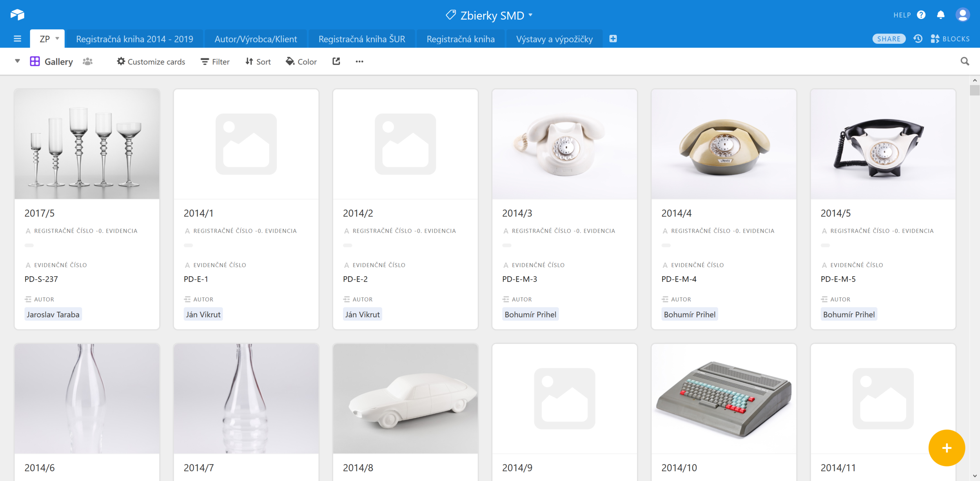Click the share view export icon
Image resolution: width=980 pixels, height=481 pixels.
pos(336,61)
